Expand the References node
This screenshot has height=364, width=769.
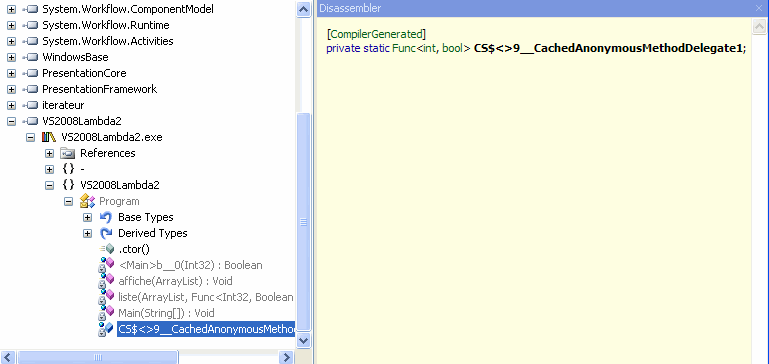point(50,154)
